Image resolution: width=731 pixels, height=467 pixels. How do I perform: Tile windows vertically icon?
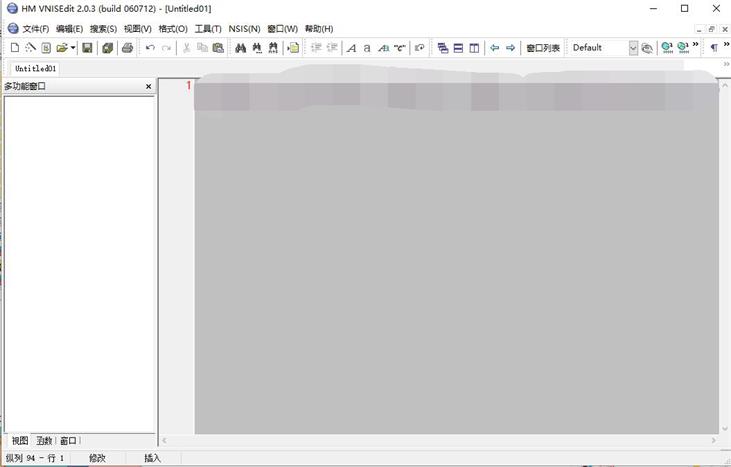[x=474, y=48]
